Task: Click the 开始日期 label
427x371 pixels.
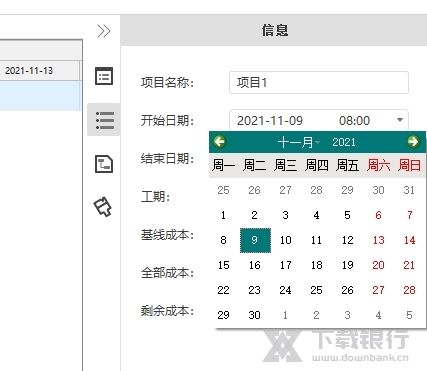Action: coord(167,120)
